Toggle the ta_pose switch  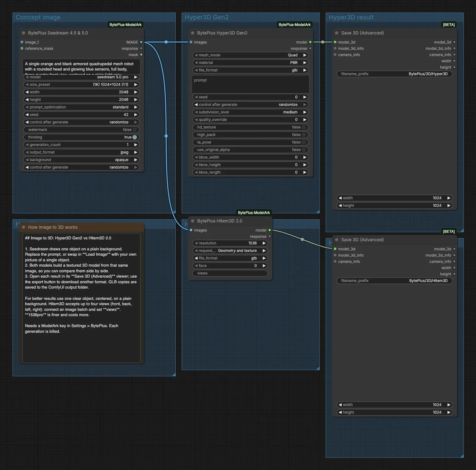[304, 142]
